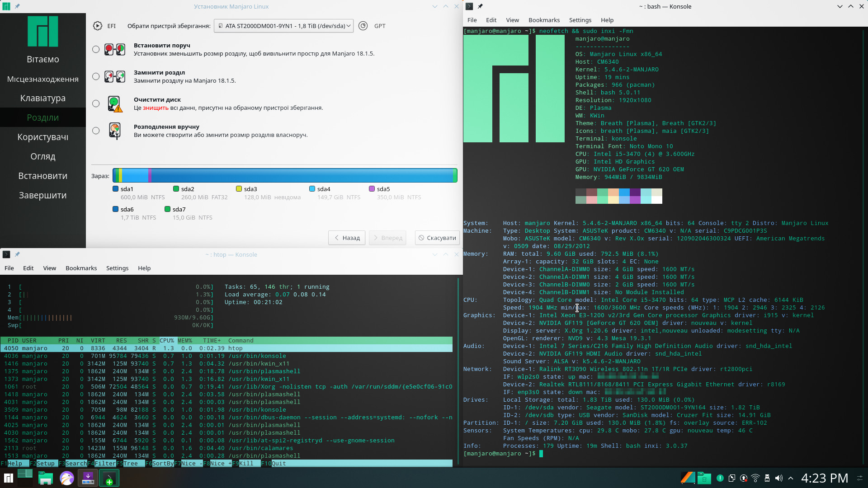Image resolution: width=868 pixels, height=488 pixels.
Task: Select the 'Очистити диск' radio option
Action: 96,103
